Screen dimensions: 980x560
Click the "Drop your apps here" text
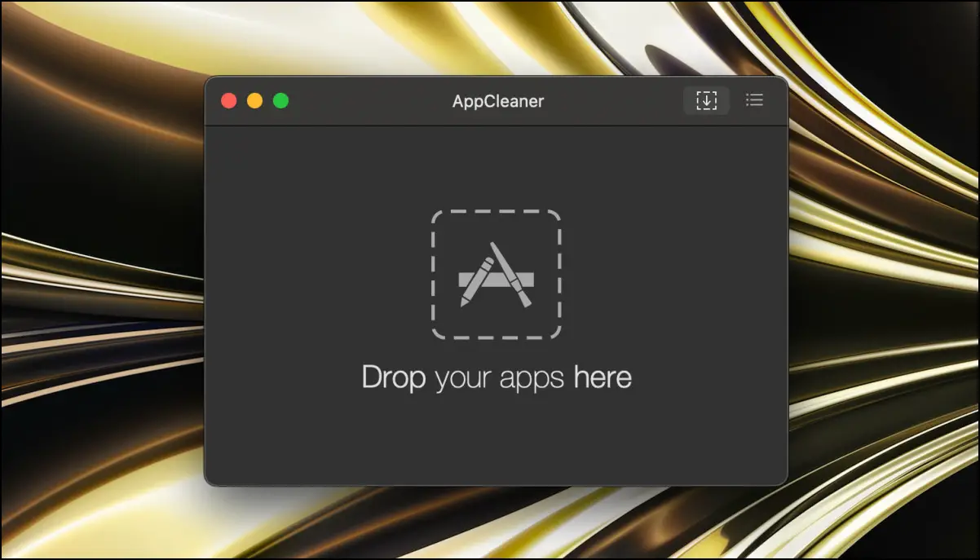[497, 377]
